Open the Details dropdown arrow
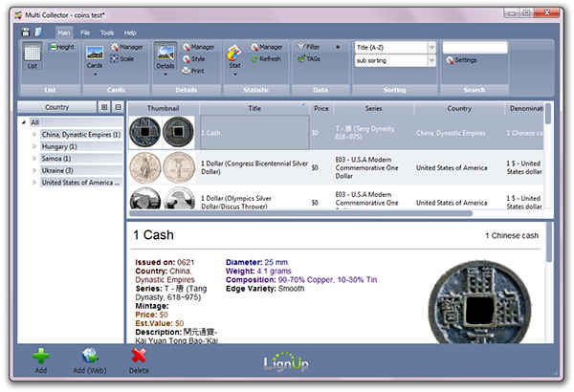 tap(166, 75)
